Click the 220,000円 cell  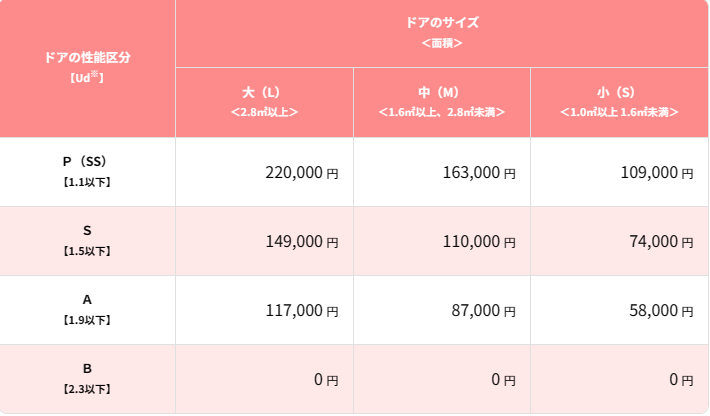pos(264,172)
